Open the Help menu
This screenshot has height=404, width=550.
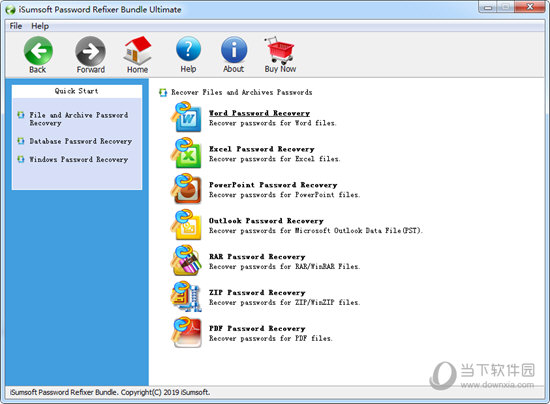[40, 26]
